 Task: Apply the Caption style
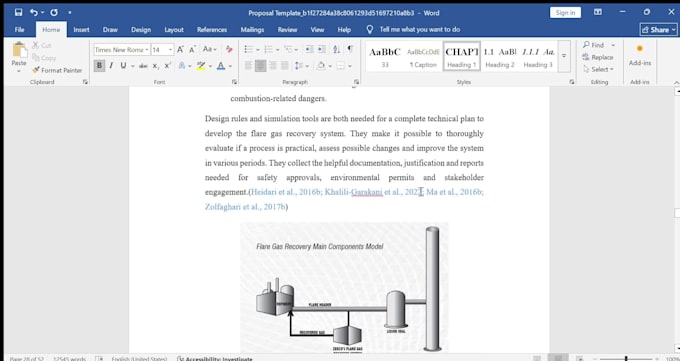(423, 57)
